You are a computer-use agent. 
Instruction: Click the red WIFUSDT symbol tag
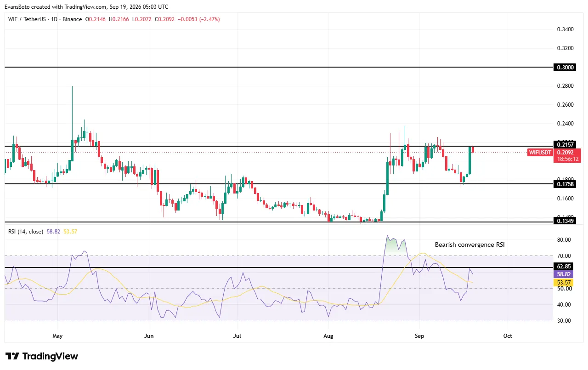[540, 153]
